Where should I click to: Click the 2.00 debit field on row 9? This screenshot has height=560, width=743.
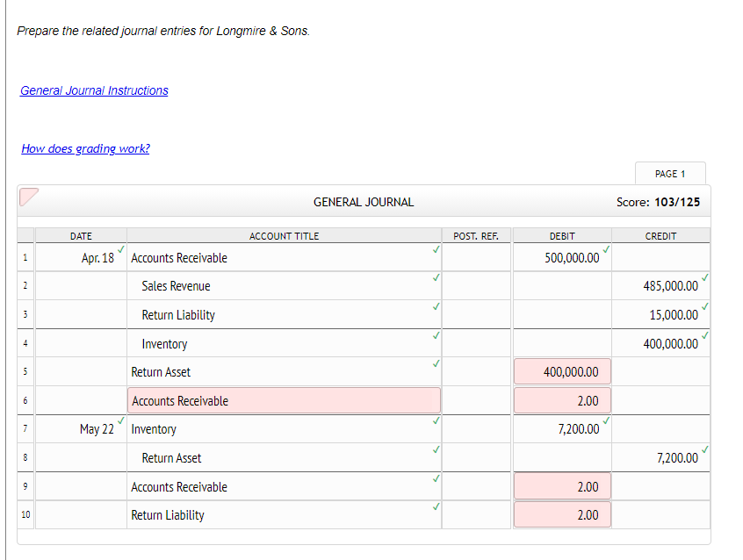pyautogui.click(x=561, y=485)
